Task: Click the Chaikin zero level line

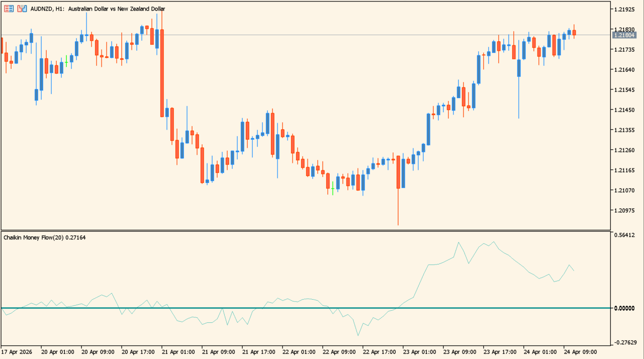Action: click(x=302, y=308)
